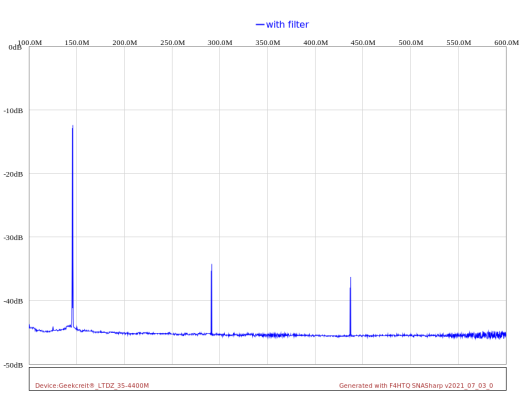Click the 0dB amplitude axis label
The image size is (529, 393).
[x=15, y=48]
